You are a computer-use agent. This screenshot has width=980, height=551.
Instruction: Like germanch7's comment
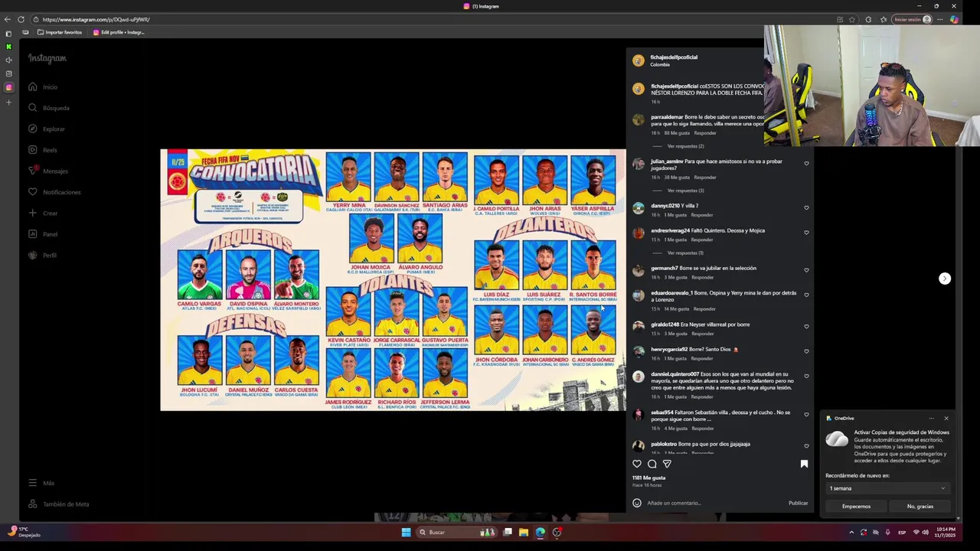(806, 270)
